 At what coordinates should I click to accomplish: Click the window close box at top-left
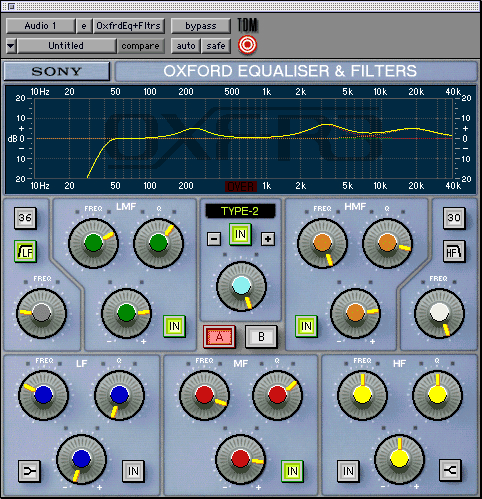click(x=11, y=6)
